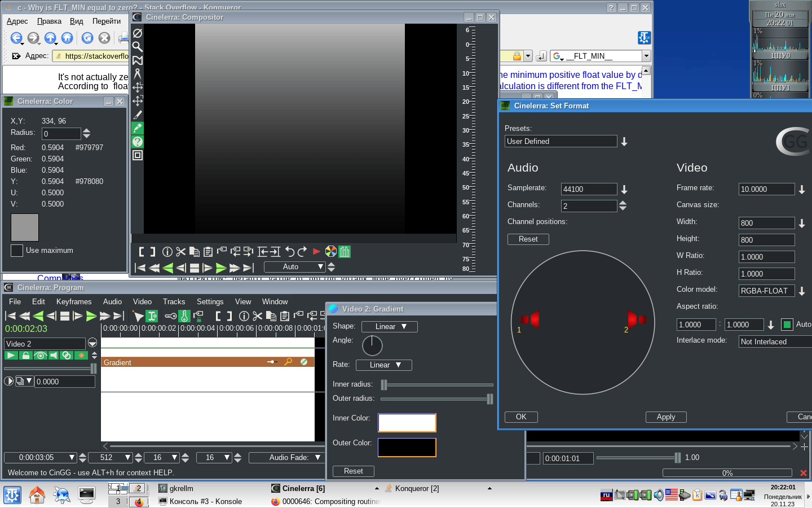812x508 pixels.
Task: Click the undo icon in Compositor toolbar
Action: [x=290, y=252]
